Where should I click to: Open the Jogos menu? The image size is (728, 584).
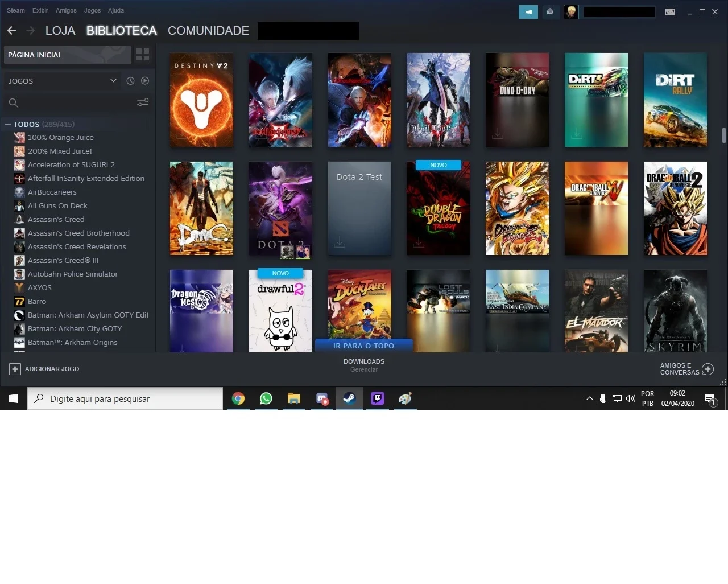pos(92,10)
